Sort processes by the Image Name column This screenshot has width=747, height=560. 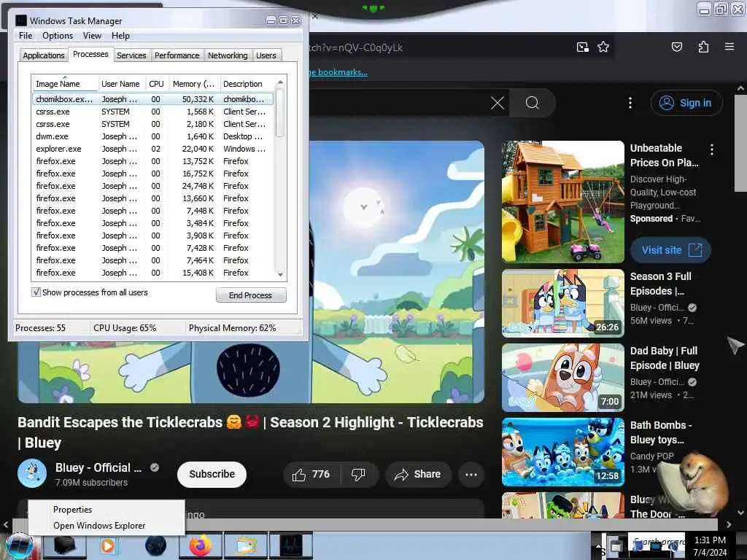[x=65, y=84]
